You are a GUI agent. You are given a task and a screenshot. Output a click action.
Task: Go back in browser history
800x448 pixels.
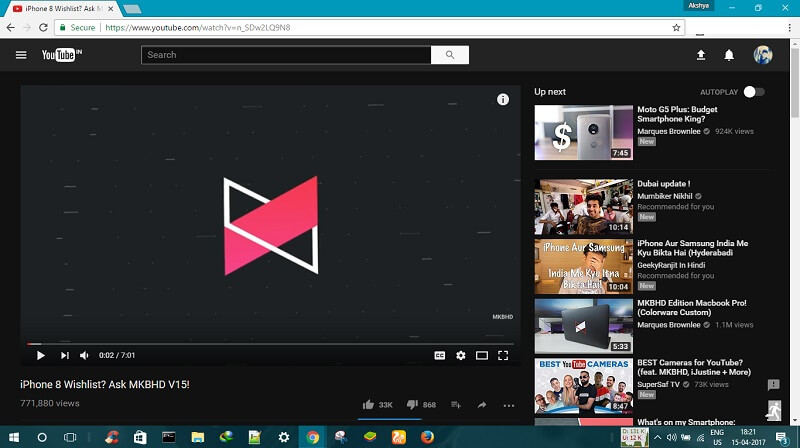pyautogui.click(x=11, y=28)
